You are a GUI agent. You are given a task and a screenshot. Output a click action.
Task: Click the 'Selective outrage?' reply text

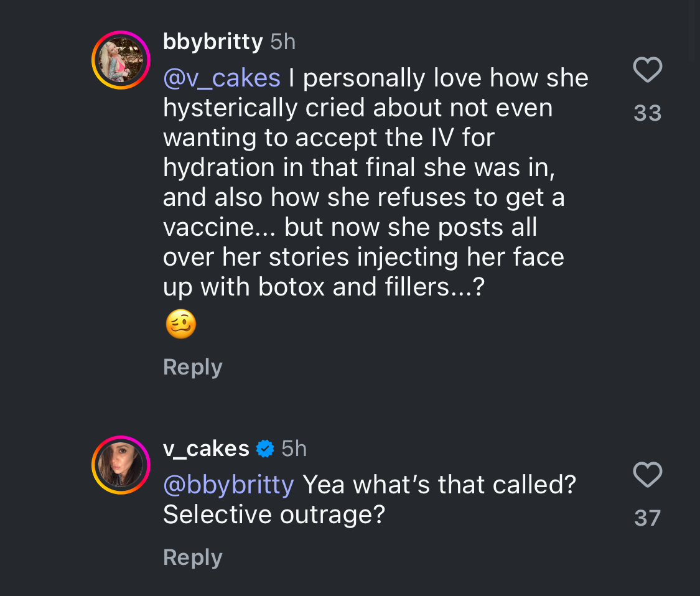(x=274, y=515)
